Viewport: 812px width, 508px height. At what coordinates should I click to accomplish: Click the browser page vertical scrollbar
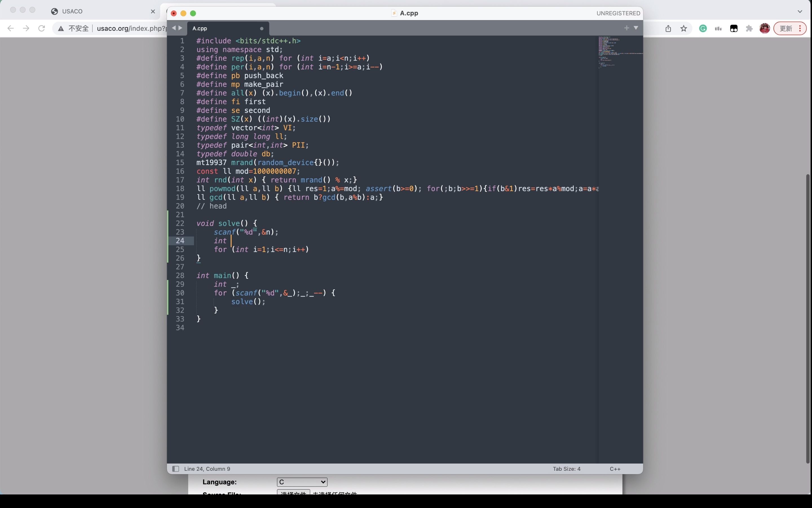coord(808,319)
